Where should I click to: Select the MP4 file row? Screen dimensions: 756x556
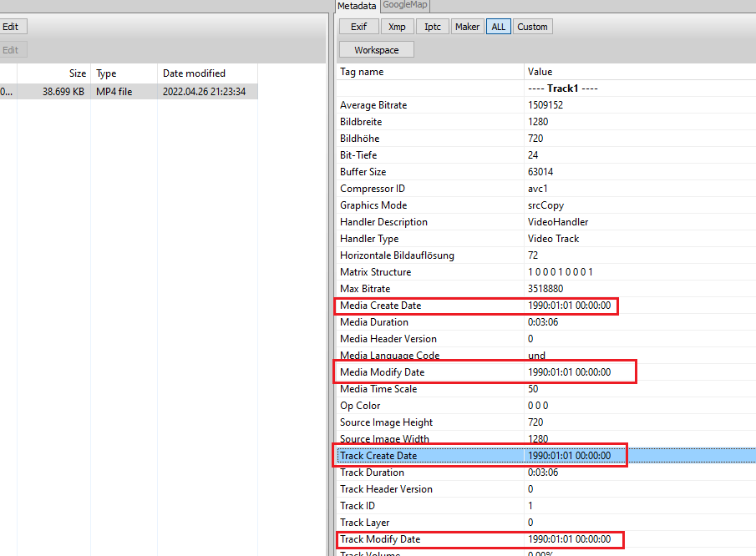(x=129, y=92)
